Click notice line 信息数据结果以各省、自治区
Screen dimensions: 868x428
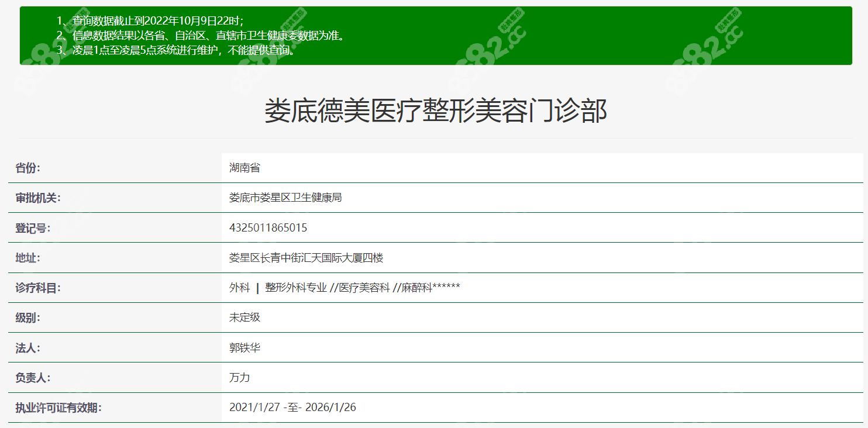[201, 36]
